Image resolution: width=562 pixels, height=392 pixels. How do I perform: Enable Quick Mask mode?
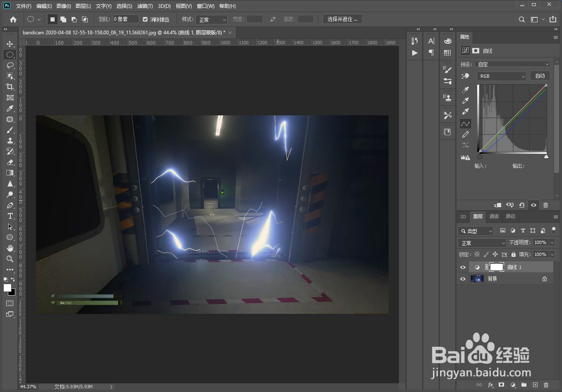10,303
